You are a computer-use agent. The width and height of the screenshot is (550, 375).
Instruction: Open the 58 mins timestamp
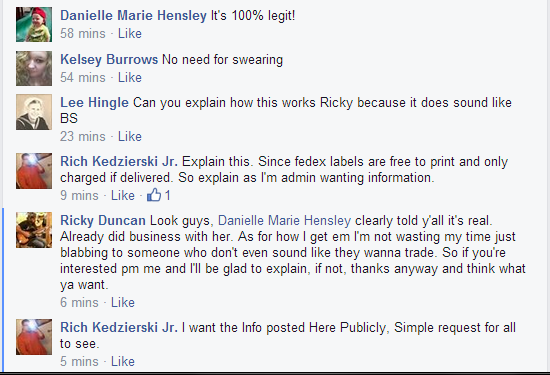[x=83, y=33]
